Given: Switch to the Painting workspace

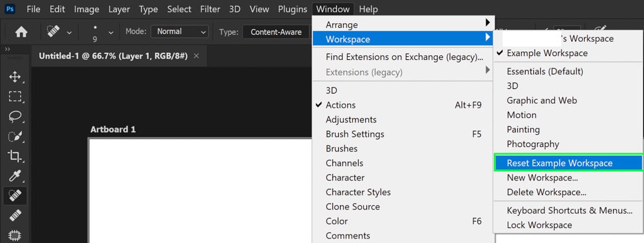Looking at the screenshot, I should point(569,130).
